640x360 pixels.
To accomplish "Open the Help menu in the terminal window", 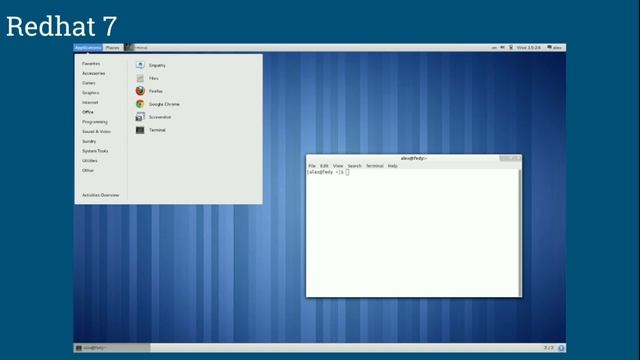I will click(x=393, y=166).
